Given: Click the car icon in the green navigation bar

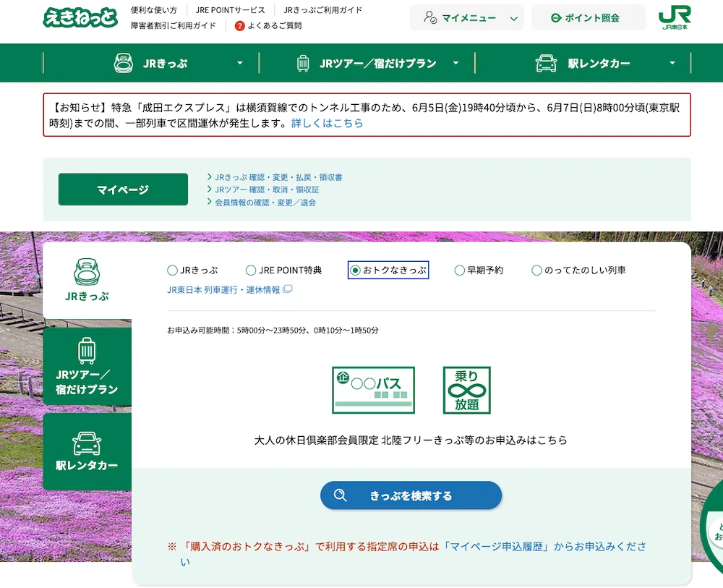Looking at the screenshot, I should pos(546,63).
